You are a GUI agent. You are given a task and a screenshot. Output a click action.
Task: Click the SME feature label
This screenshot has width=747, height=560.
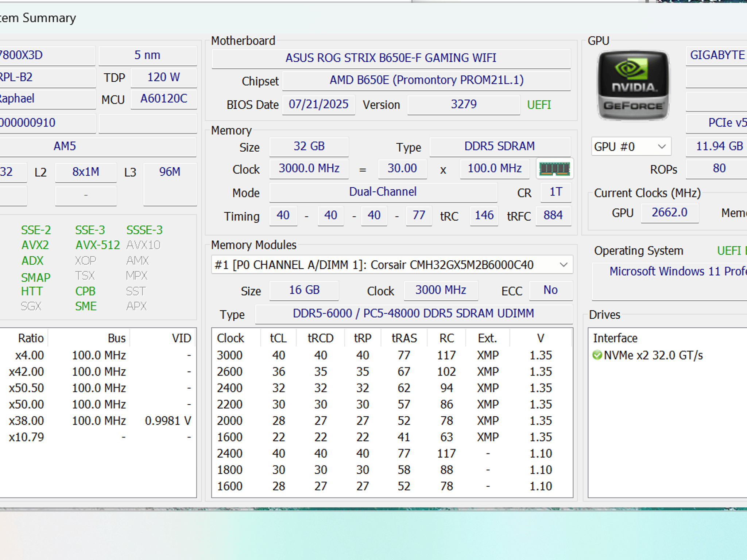point(86,306)
